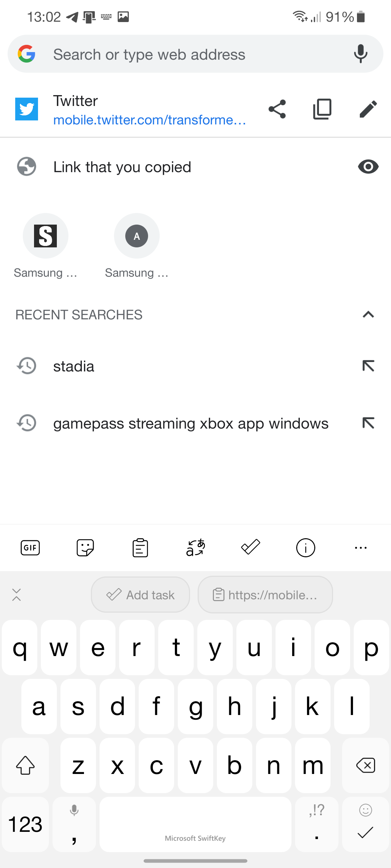This screenshot has height=868, width=391.
Task: Tap the Add task suggestion chip
Action: tap(140, 595)
